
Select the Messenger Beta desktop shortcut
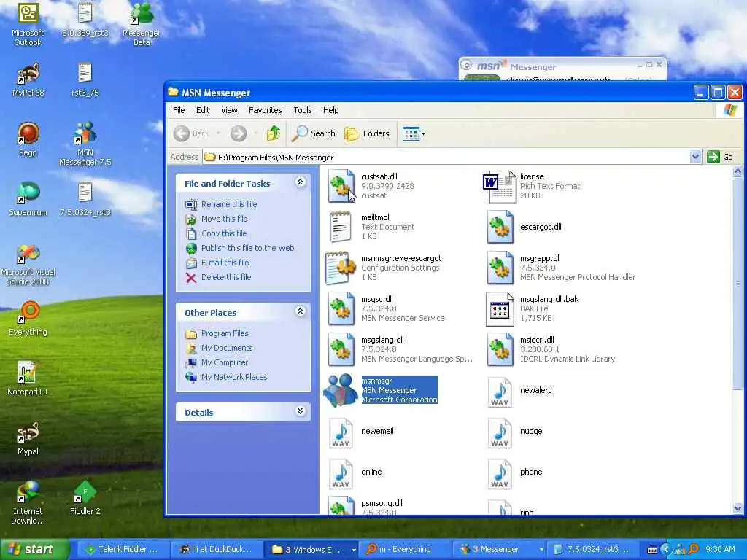pos(142,24)
